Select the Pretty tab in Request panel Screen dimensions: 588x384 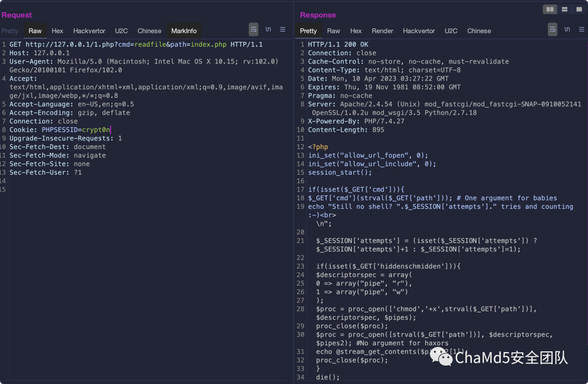click(10, 31)
